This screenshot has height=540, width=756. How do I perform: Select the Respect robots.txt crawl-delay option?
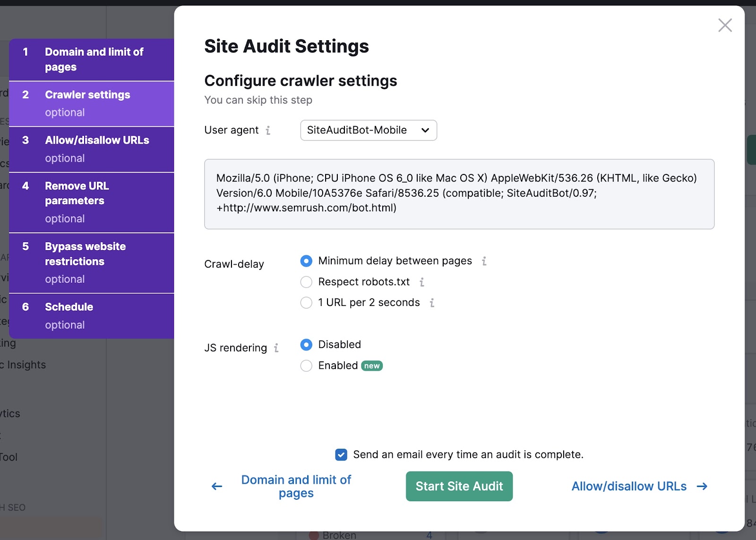coord(306,281)
